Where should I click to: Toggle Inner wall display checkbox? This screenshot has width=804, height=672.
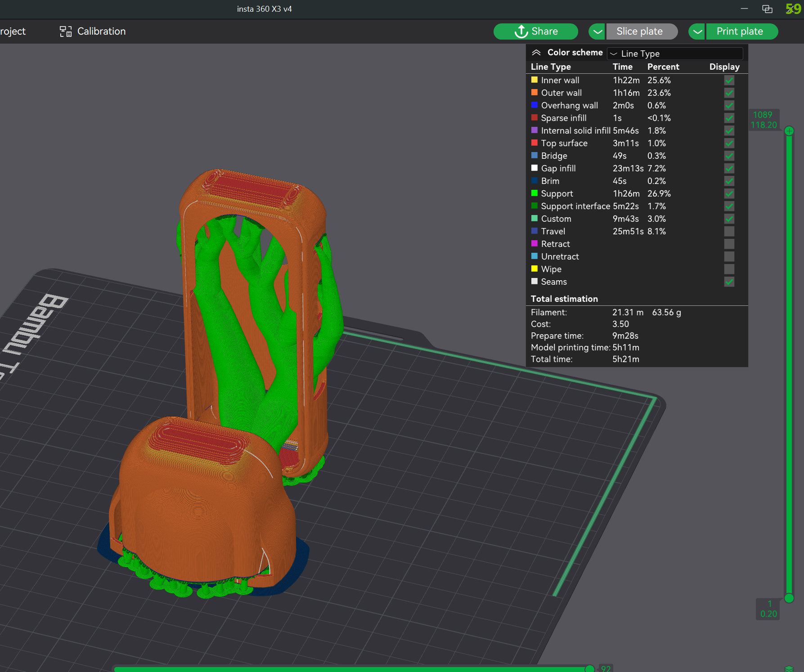pos(729,80)
